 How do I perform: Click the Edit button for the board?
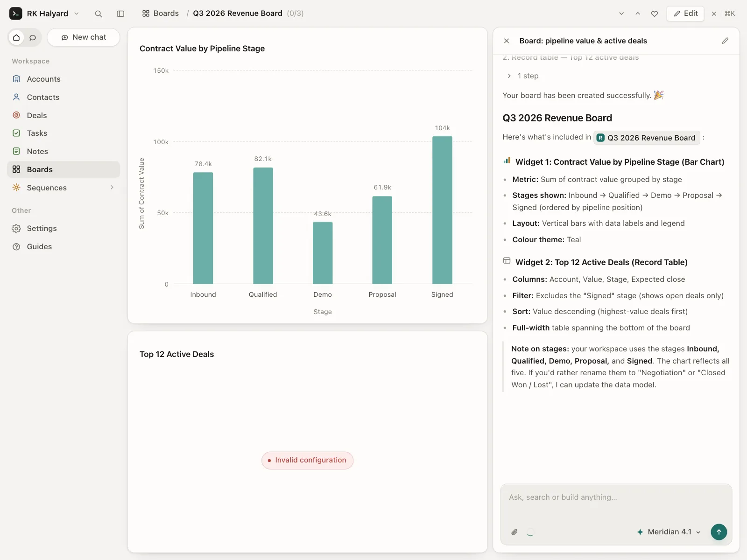[685, 14]
